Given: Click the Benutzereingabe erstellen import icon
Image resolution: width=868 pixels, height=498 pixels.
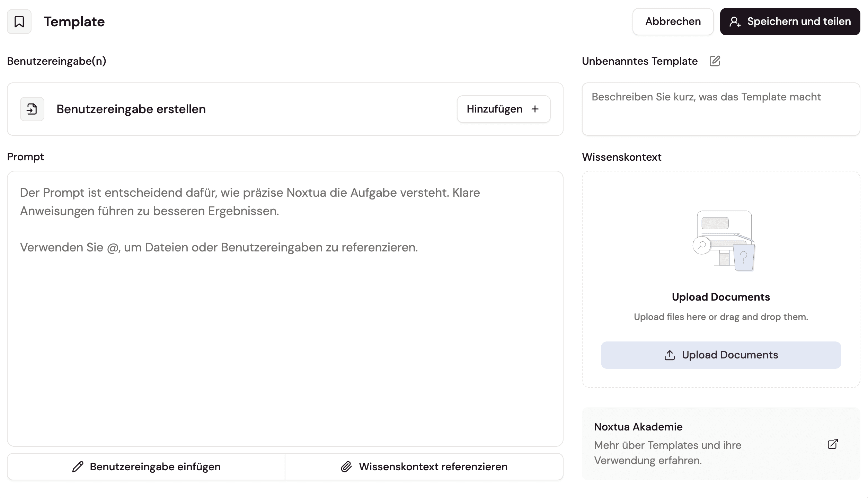Looking at the screenshot, I should (32, 109).
